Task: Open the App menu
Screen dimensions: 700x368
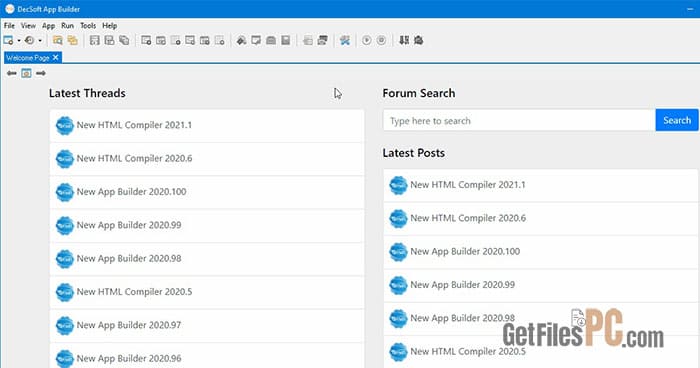Action: (x=48, y=25)
